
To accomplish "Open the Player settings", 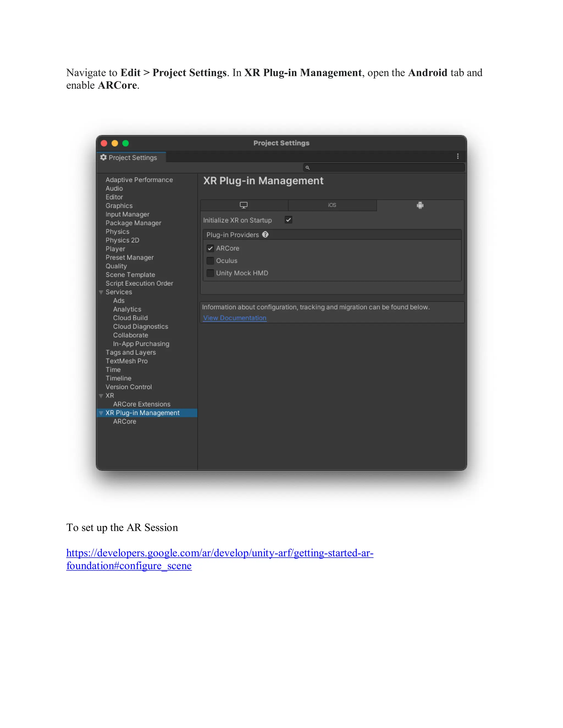I will point(115,249).
